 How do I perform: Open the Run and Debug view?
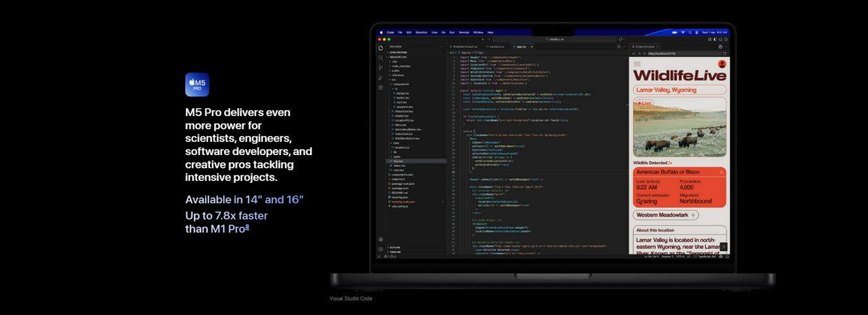pos(381,78)
